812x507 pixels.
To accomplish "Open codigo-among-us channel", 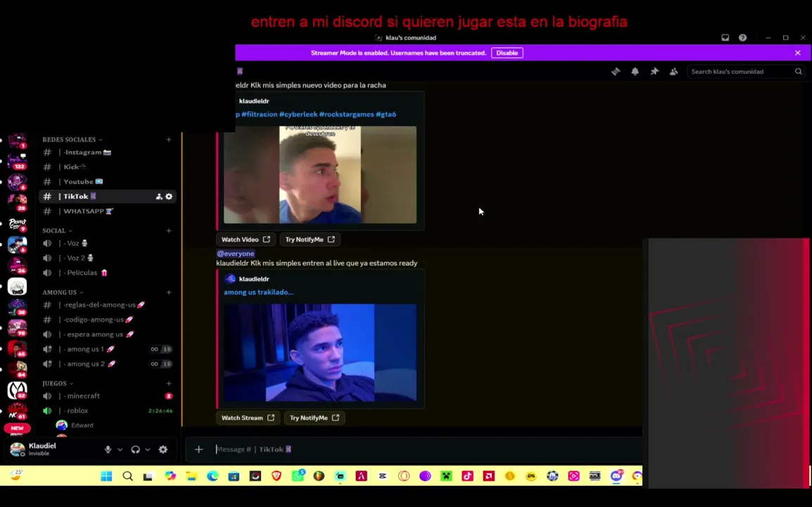I will click(107, 319).
